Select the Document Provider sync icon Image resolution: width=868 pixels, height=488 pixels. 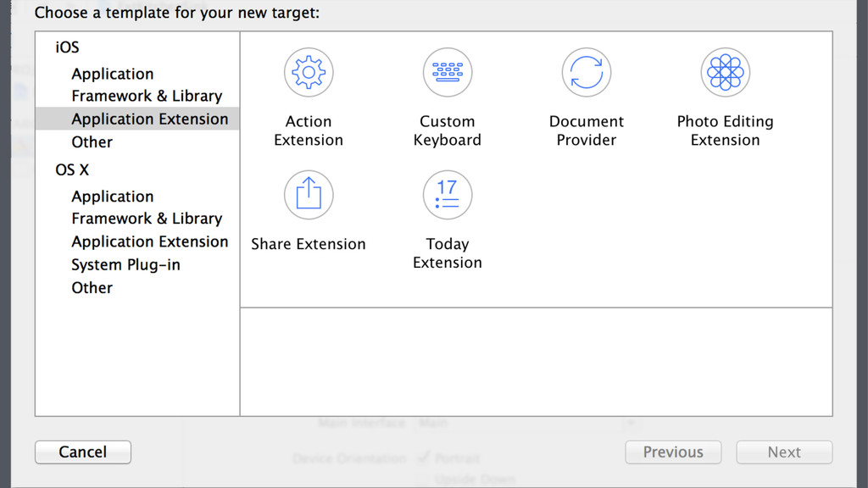(x=587, y=73)
